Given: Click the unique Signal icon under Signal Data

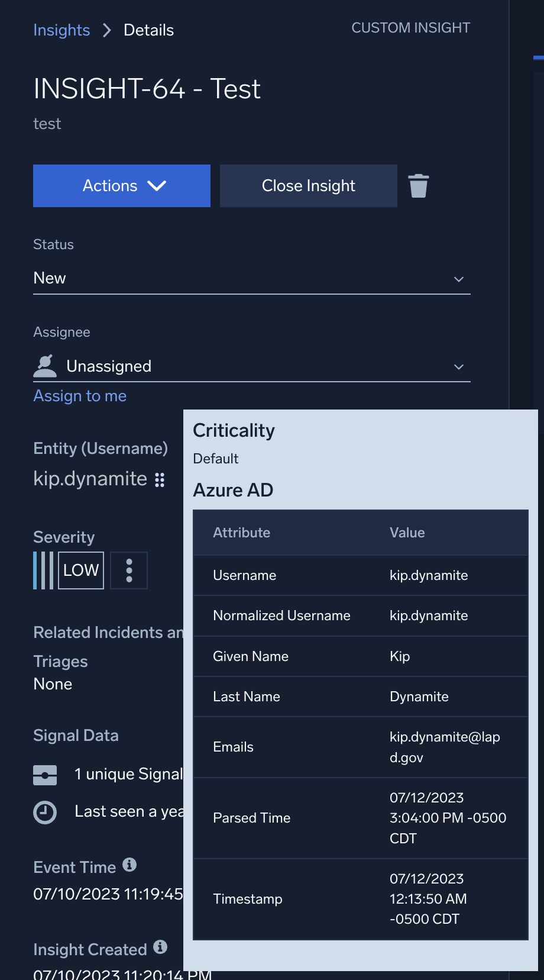Looking at the screenshot, I should [x=45, y=775].
